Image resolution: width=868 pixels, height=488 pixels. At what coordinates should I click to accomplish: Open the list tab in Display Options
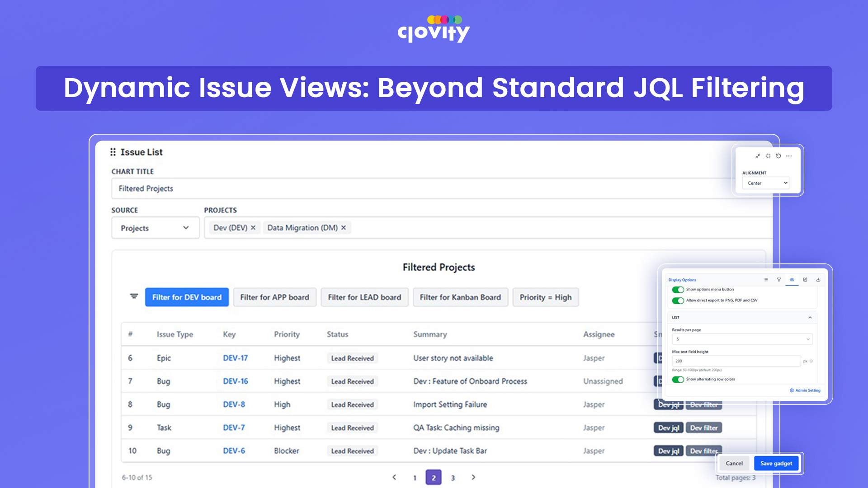click(766, 280)
